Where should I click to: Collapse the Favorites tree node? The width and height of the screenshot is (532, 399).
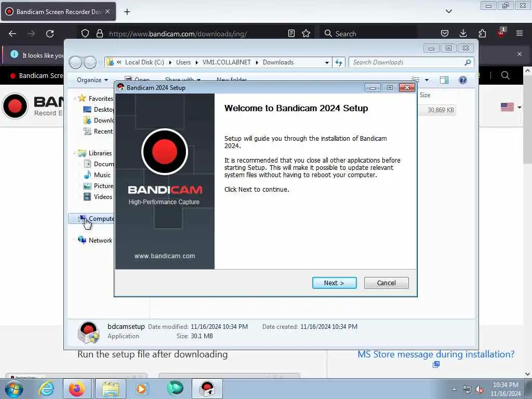coord(74,98)
